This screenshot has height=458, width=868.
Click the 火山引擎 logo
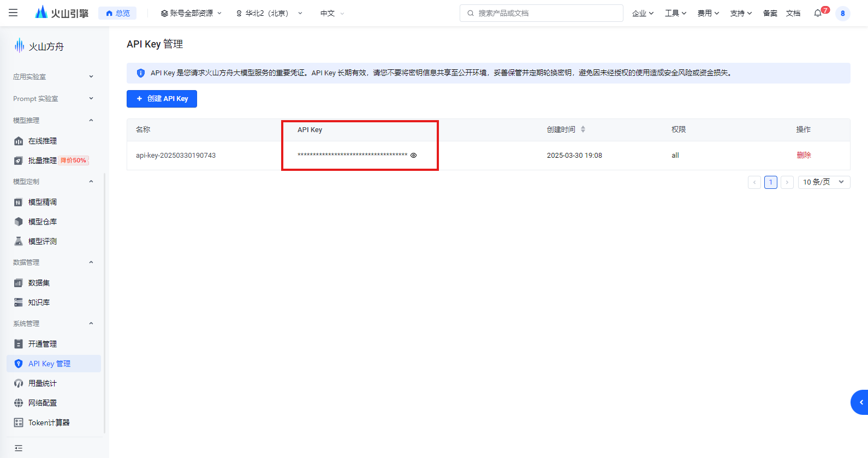click(62, 13)
